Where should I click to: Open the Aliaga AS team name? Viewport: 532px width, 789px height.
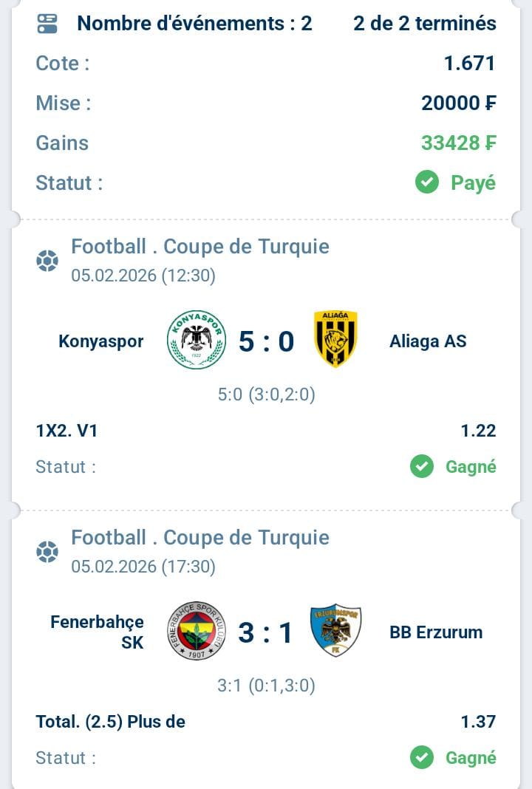tap(428, 341)
